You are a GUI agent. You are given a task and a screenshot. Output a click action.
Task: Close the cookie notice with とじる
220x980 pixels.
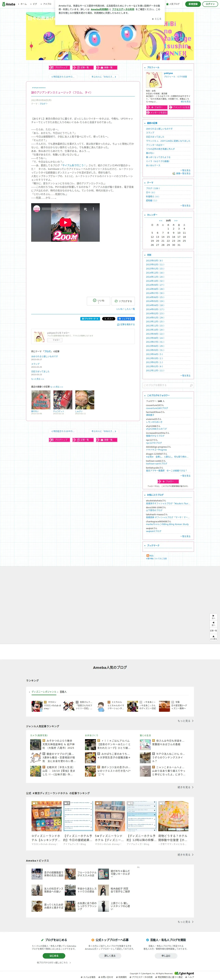pyautogui.click(x=156, y=19)
